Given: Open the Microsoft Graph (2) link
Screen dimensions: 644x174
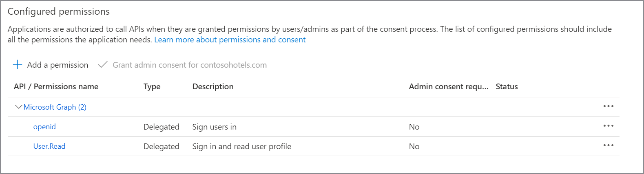Looking at the screenshot, I should (x=55, y=107).
